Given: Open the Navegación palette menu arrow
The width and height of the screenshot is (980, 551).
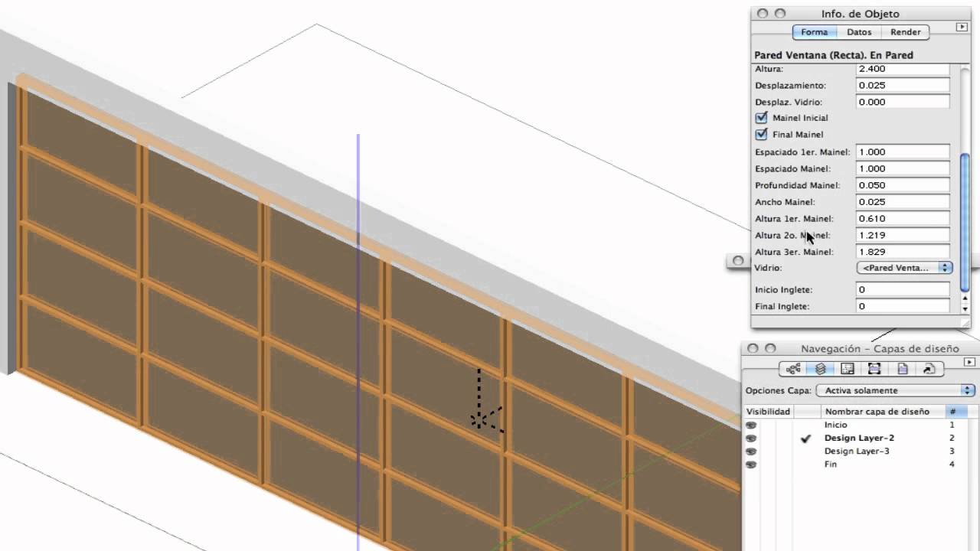Looking at the screenshot, I should point(971,362).
